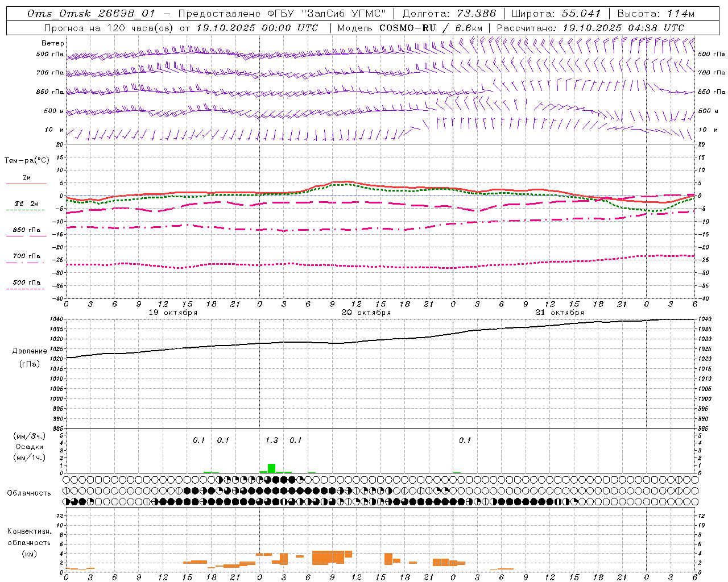The width and height of the screenshot is (728, 582).
Task: Click the forecast start time 19.10.2025 00:00 UTC
Action: [x=257, y=28]
